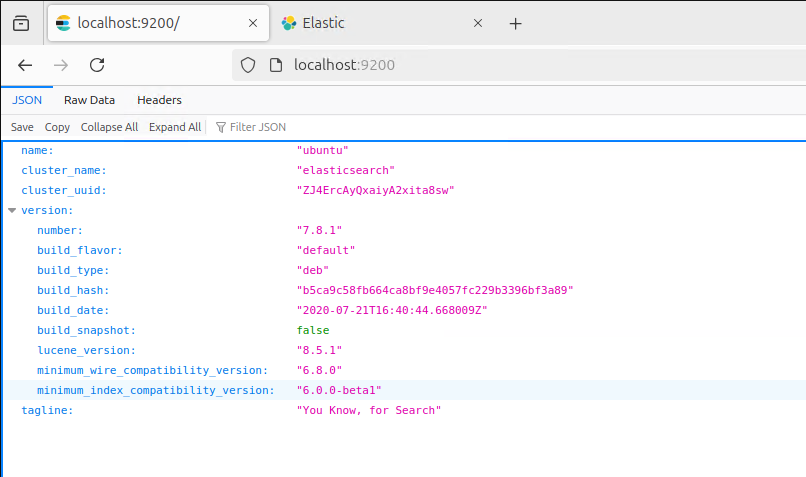Open the Firefox View icon in tab bar
The height and width of the screenshot is (477, 806).
[21, 23]
